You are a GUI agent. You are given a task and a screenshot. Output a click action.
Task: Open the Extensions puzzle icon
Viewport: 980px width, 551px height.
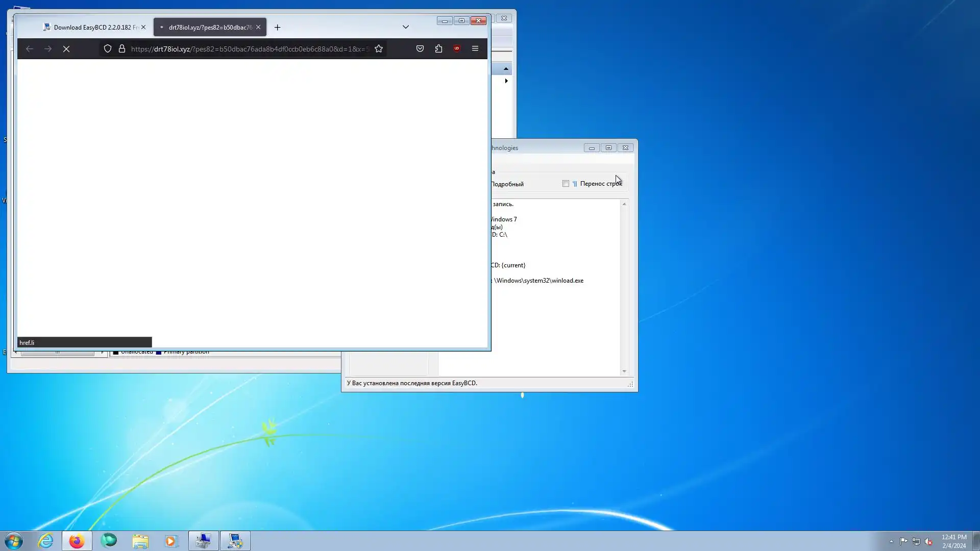click(x=438, y=49)
